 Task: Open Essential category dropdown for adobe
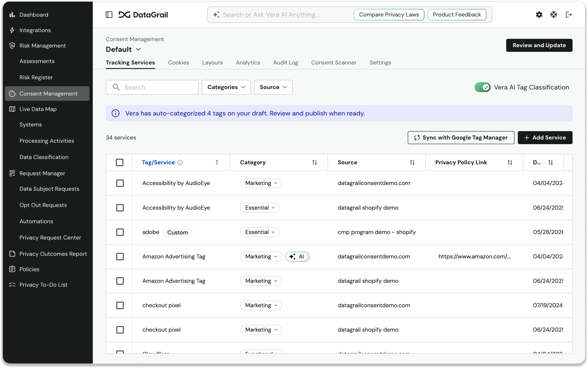tap(260, 232)
